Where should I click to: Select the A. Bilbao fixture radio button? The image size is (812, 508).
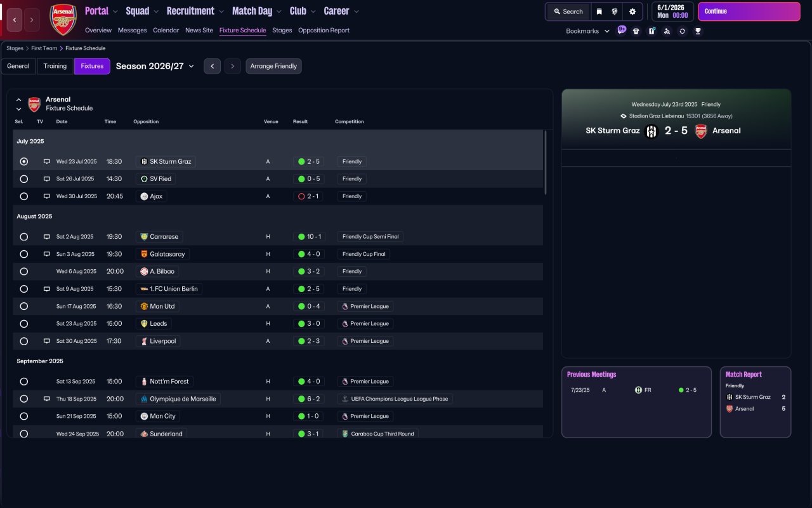tap(24, 271)
